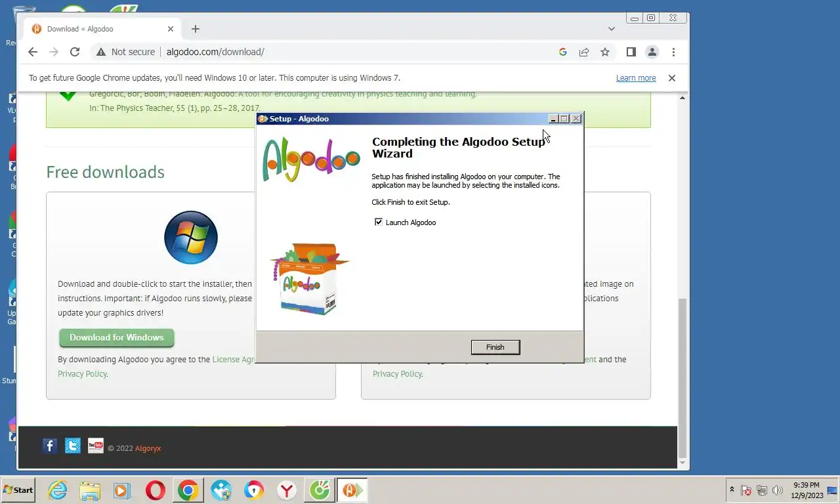Screen dimensions: 840x504
Task: Click the Algoryx link in footer
Action: click(x=148, y=448)
